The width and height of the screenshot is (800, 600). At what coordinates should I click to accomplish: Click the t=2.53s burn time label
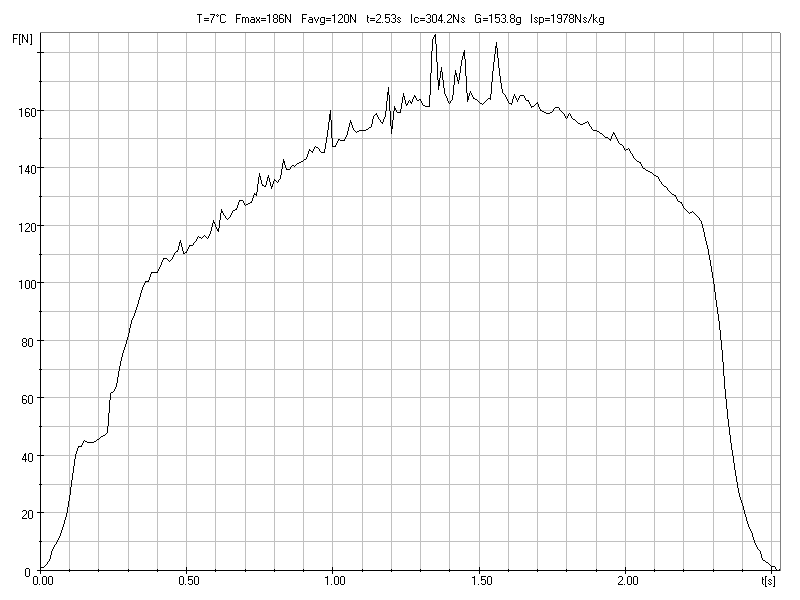click(385, 18)
